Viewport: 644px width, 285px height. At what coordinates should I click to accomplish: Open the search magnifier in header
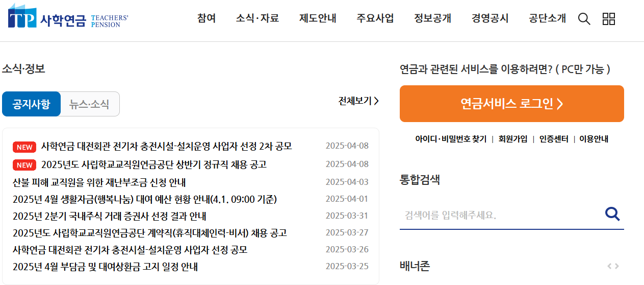click(584, 19)
